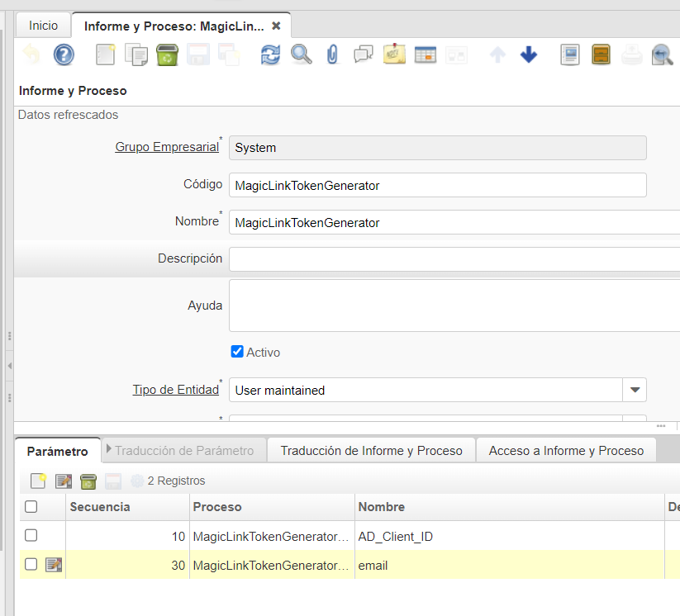Open the magnifier search icon
Image resolution: width=680 pixels, height=616 pixels.
point(302,55)
